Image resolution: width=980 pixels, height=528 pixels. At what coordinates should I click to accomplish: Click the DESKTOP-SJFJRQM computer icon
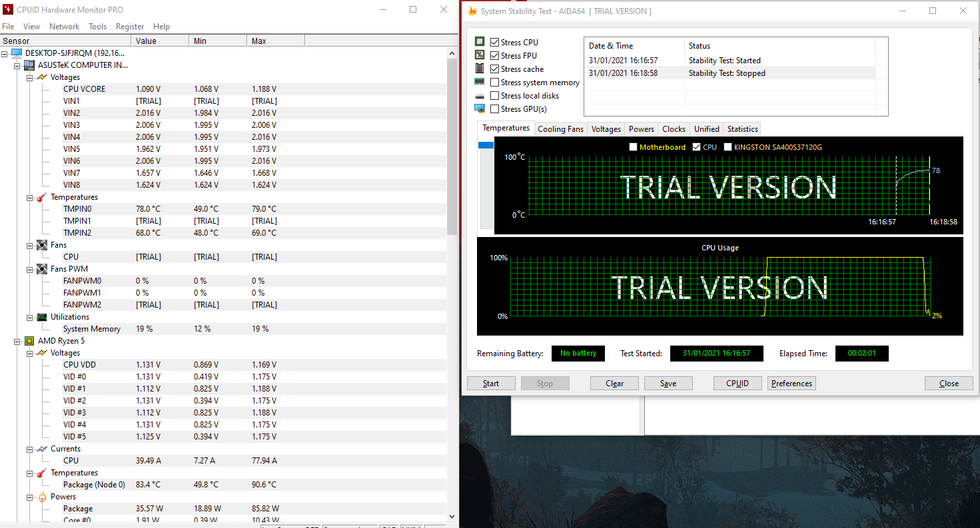coord(17,53)
